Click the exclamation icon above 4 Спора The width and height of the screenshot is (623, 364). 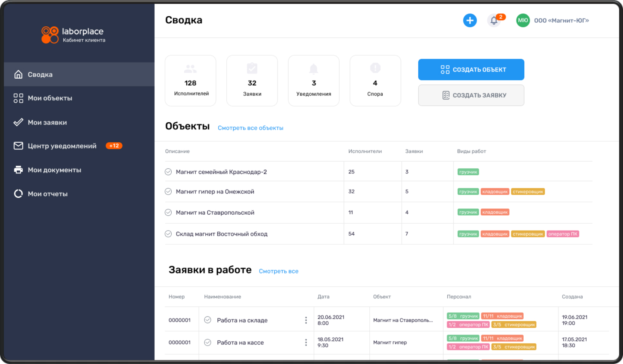(375, 68)
